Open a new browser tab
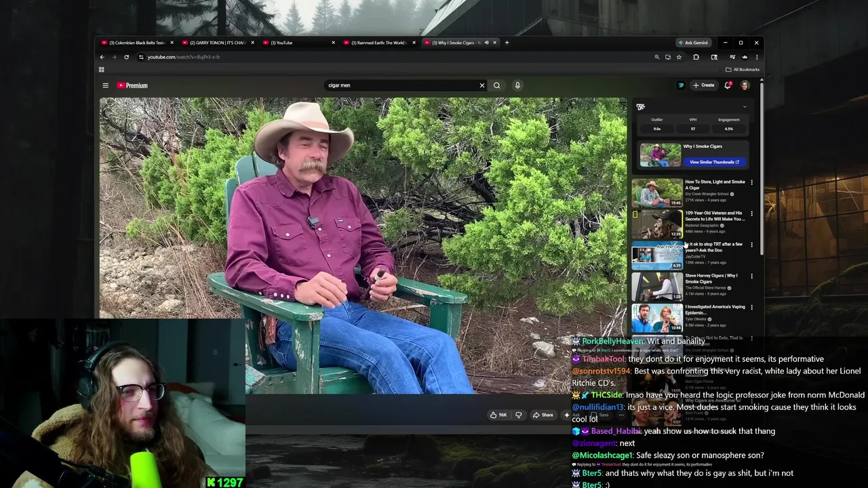Viewport: 868px width, 488px height. 507,43
